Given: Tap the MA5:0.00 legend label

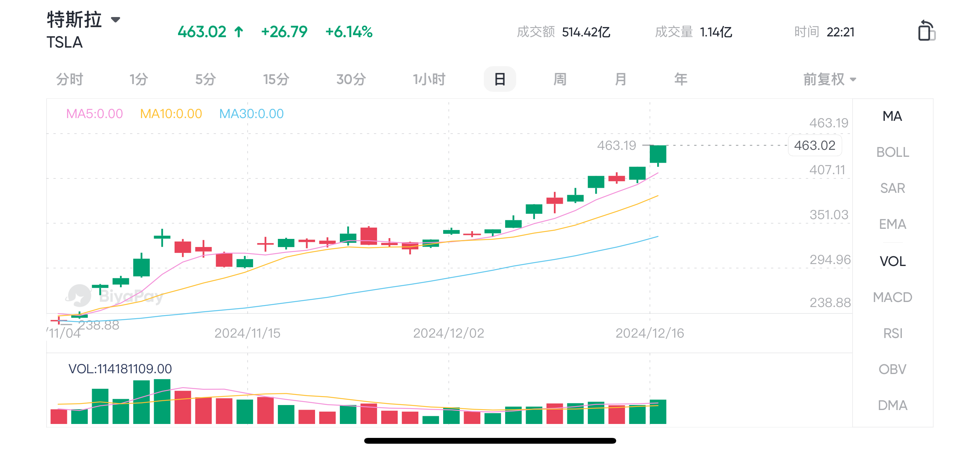Looking at the screenshot, I should pos(94,114).
